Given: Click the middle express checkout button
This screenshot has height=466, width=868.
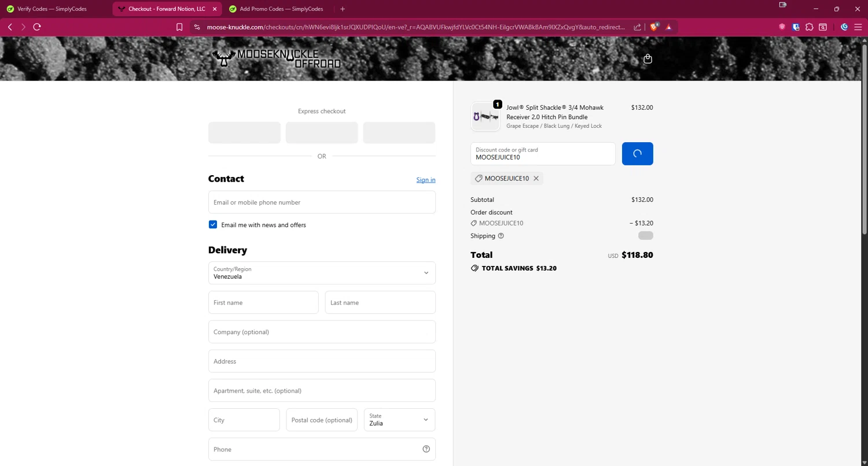Looking at the screenshot, I should [x=322, y=132].
